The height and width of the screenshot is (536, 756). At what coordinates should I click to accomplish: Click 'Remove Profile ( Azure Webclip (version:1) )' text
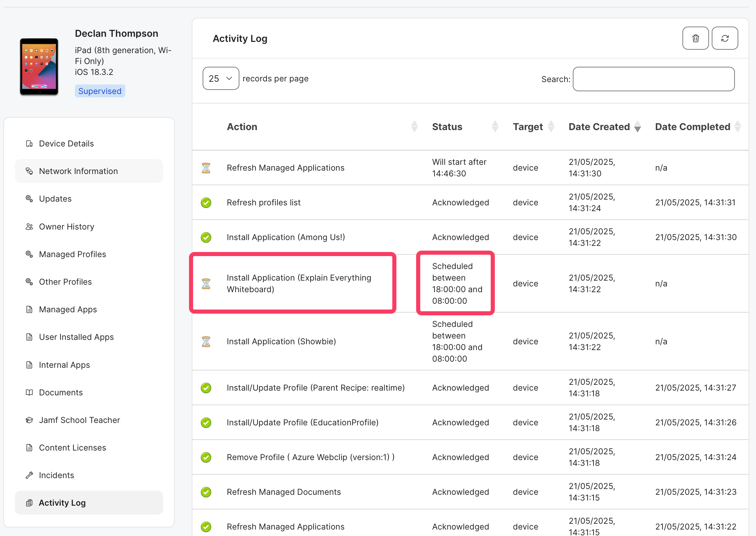pyautogui.click(x=311, y=457)
